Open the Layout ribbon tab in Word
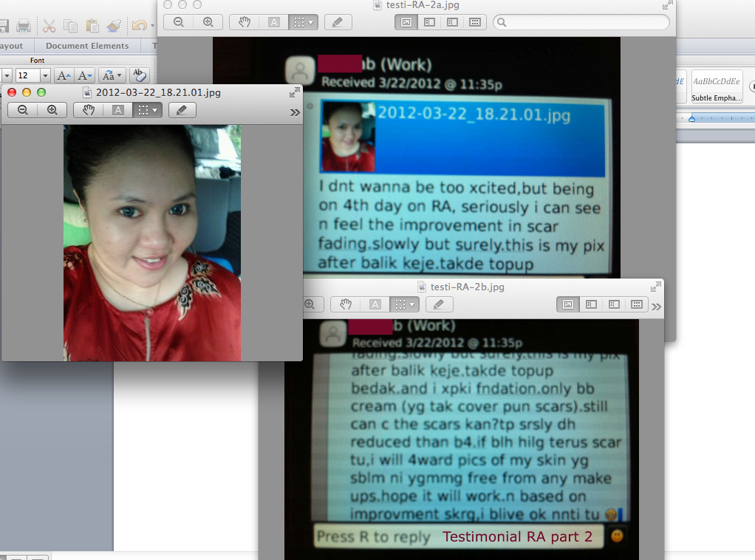 [x=11, y=45]
